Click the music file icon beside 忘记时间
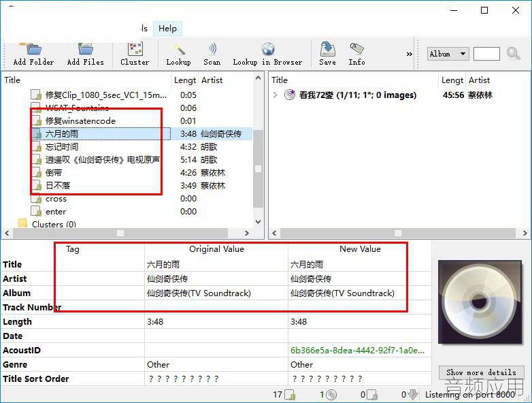The height and width of the screenshot is (403, 532). [36, 146]
